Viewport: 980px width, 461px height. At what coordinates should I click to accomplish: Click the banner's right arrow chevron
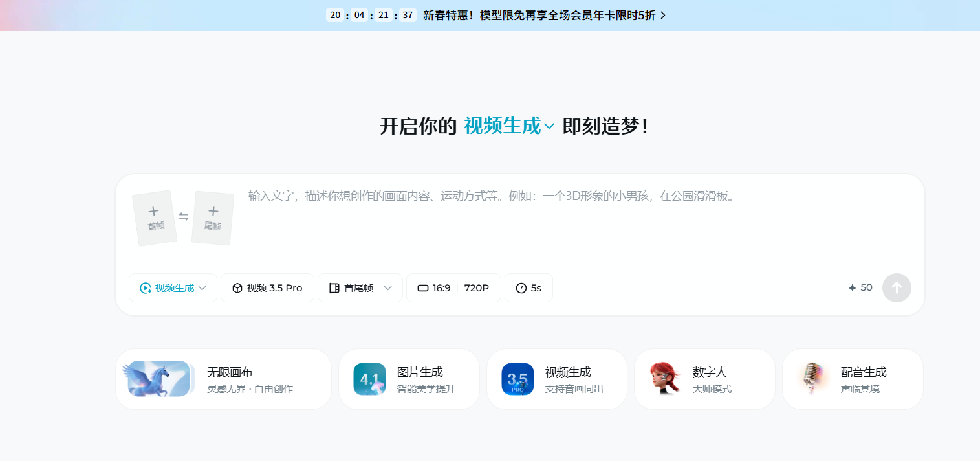tap(662, 16)
